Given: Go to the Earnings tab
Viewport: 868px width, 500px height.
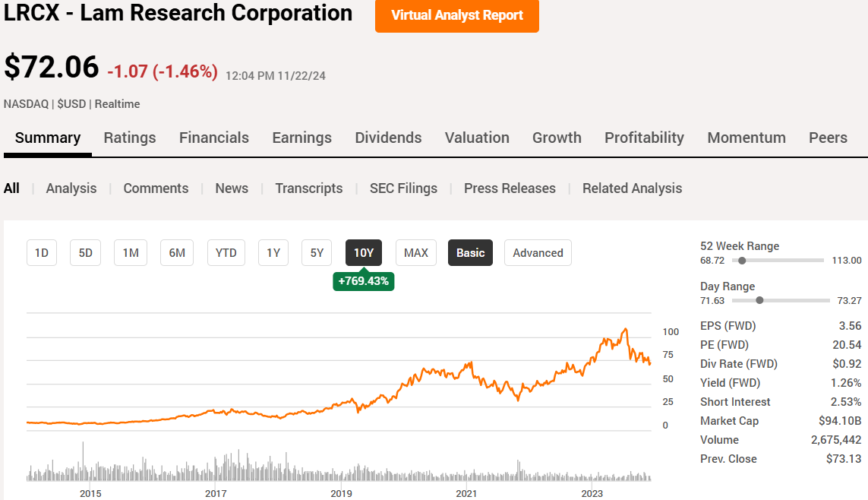Looking at the screenshot, I should 301,138.
